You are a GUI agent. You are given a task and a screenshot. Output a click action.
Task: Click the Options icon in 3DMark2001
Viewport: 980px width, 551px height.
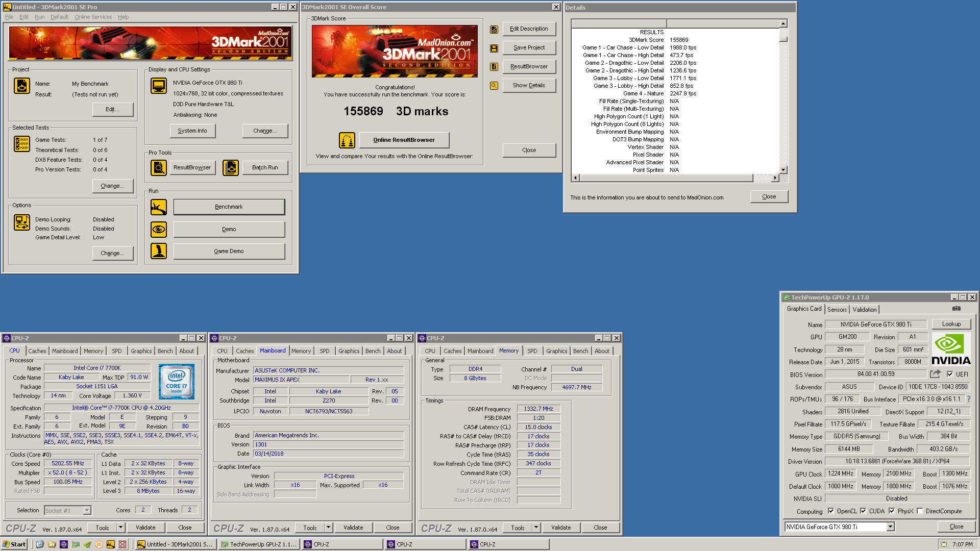[x=22, y=222]
